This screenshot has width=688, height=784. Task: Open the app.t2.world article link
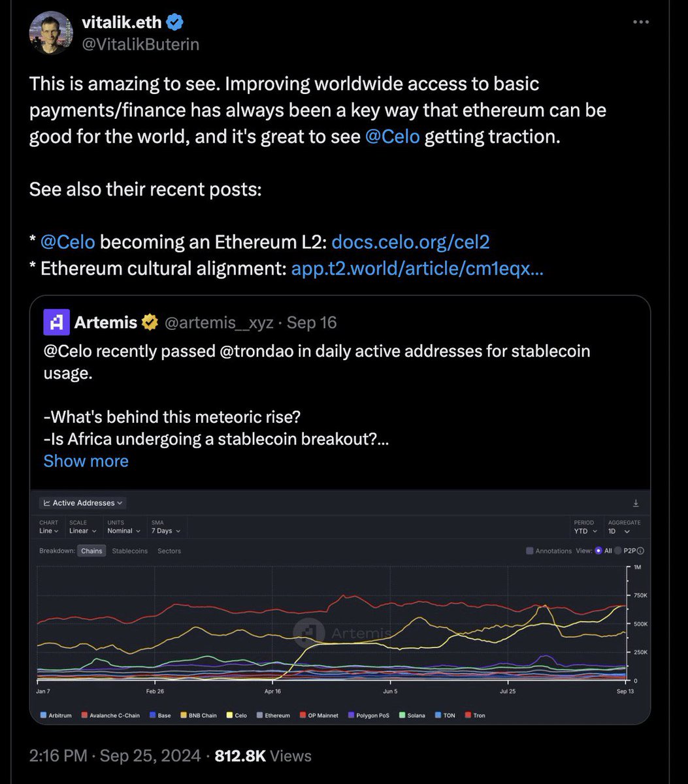point(417,269)
